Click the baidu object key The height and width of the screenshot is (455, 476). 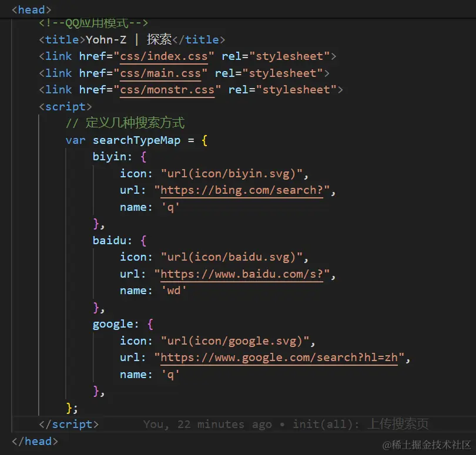(x=109, y=241)
